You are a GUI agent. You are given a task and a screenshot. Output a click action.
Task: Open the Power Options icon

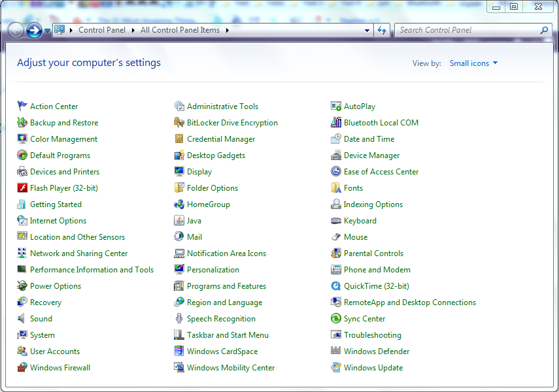22,286
